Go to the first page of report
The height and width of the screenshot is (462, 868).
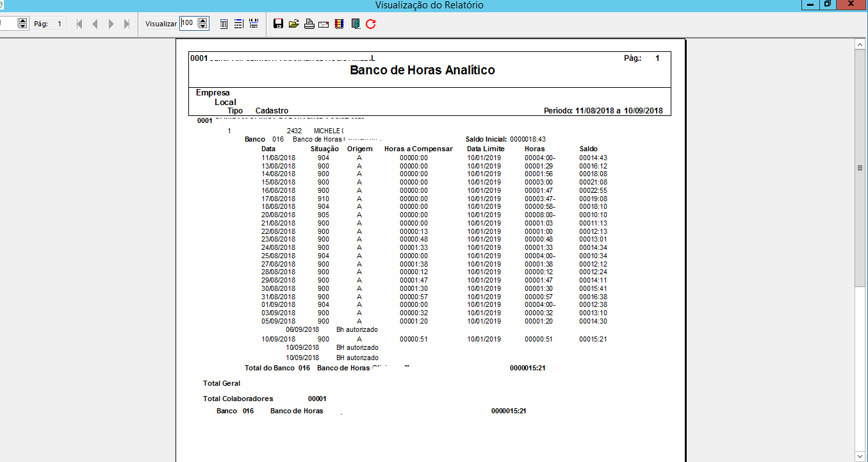tap(79, 24)
